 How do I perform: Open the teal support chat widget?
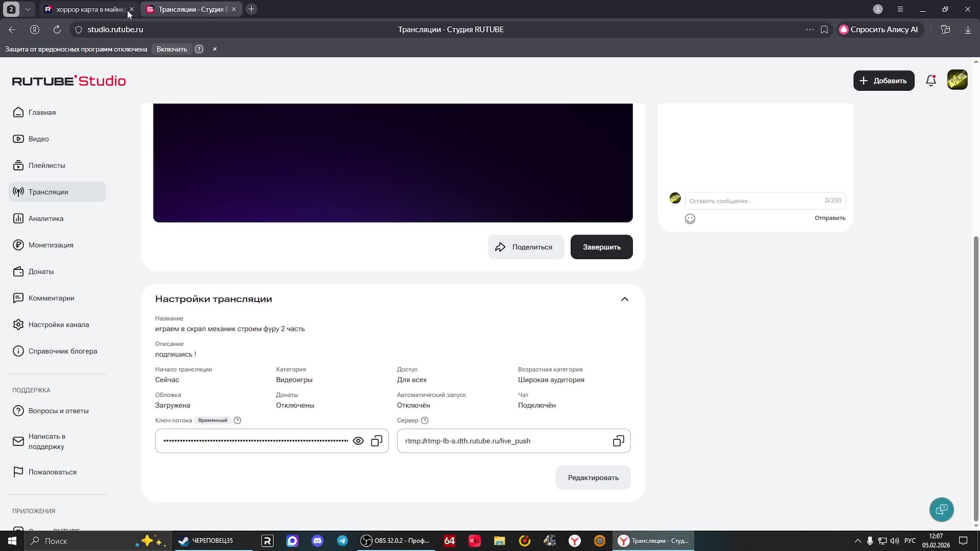pyautogui.click(x=941, y=509)
